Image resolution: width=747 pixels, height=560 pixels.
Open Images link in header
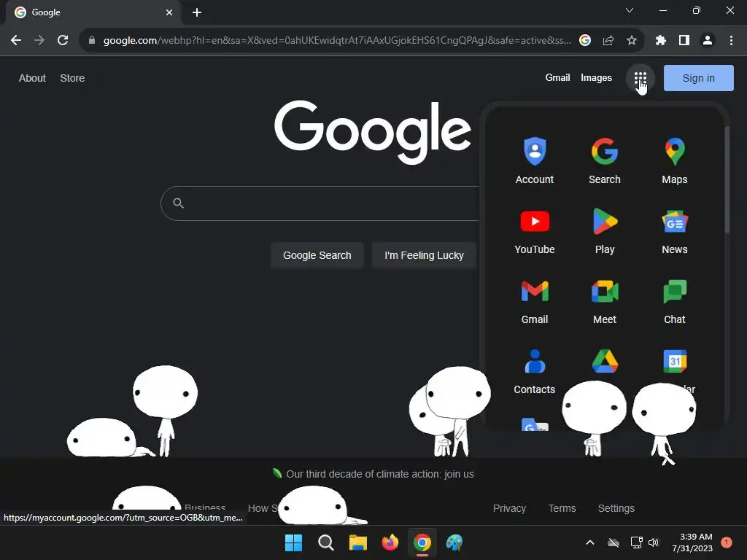point(596,77)
